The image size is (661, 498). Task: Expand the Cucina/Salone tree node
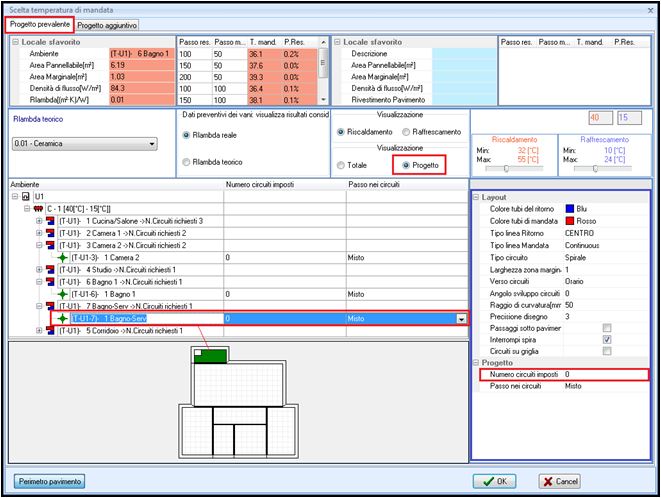point(38,220)
